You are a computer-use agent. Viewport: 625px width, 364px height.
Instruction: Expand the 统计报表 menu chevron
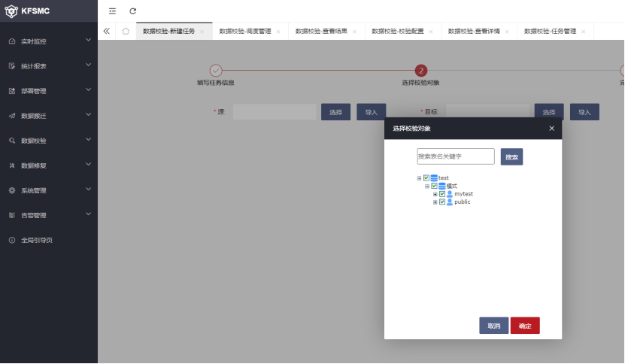pos(89,65)
